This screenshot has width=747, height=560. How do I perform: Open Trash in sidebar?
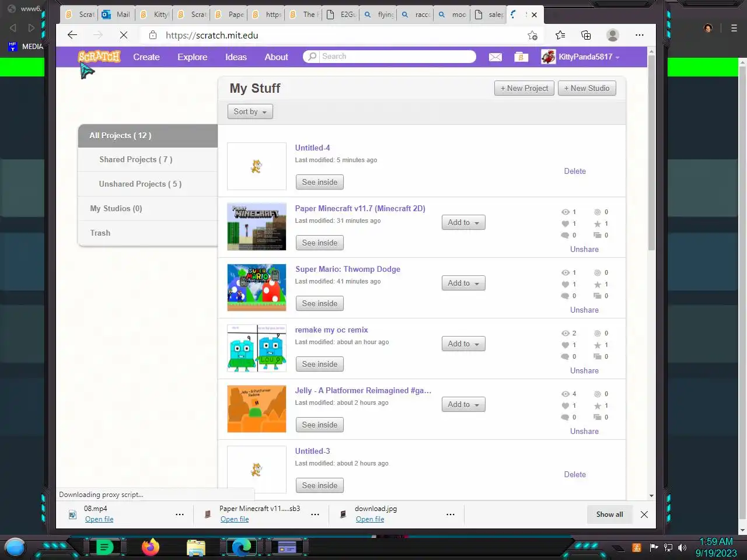click(x=148, y=233)
